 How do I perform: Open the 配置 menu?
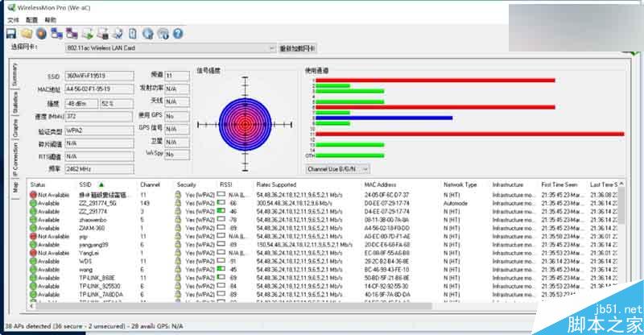coord(31,20)
